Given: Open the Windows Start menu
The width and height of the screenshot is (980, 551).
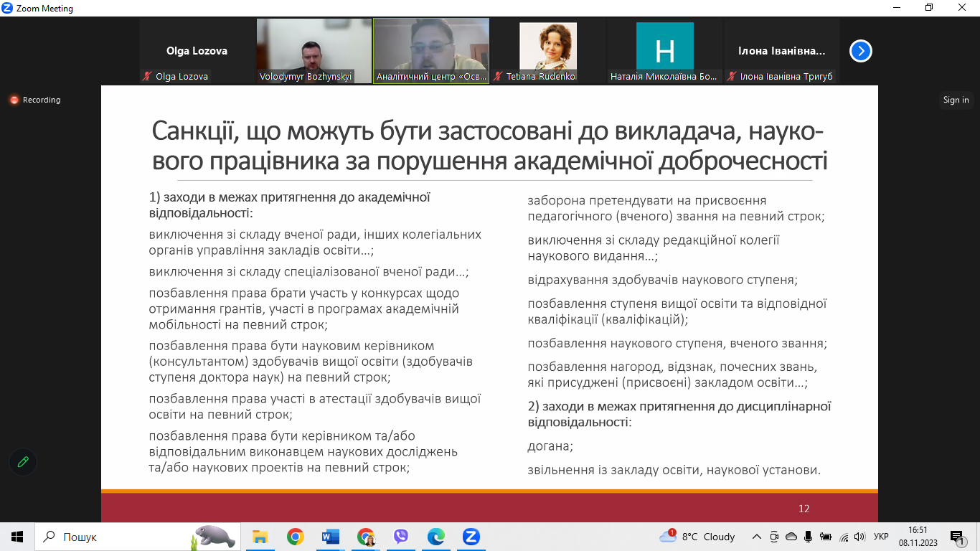Looking at the screenshot, I should [x=17, y=537].
